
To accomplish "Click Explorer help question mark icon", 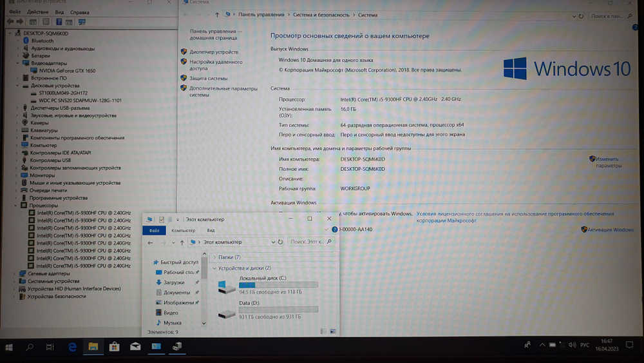I will pos(334,230).
